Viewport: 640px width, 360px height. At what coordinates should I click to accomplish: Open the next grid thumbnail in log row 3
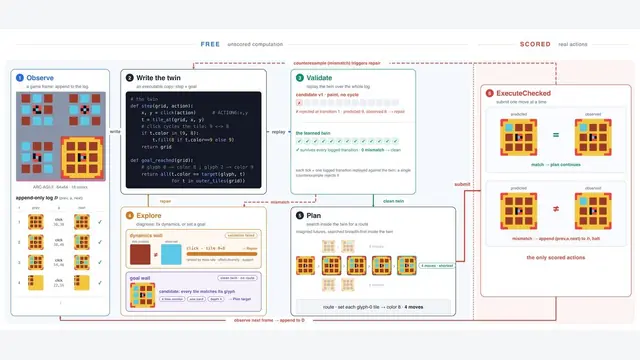tap(82, 262)
